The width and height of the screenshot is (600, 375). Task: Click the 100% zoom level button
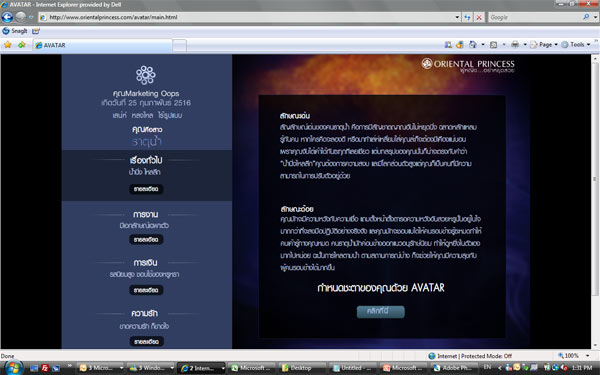(568, 356)
